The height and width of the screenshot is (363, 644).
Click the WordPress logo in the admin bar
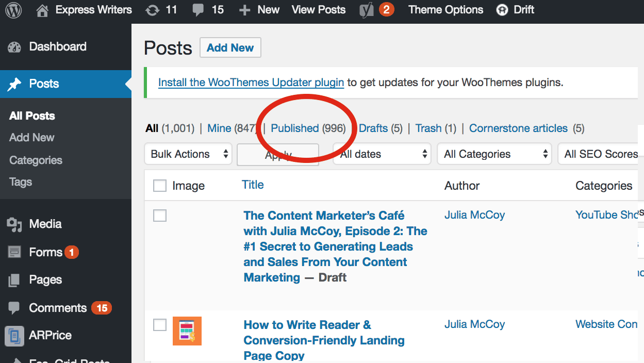click(x=13, y=9)
